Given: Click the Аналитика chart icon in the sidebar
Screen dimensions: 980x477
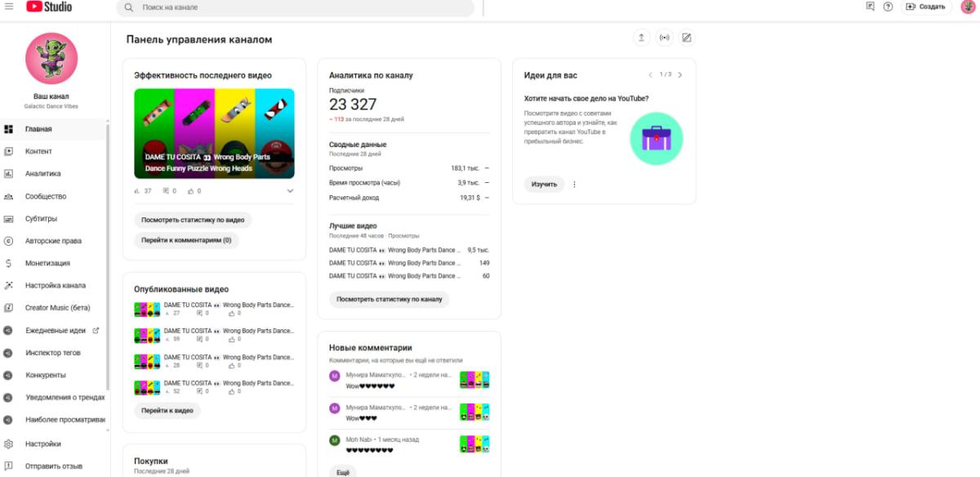Looking at the screenshot, I should point(8,174).
